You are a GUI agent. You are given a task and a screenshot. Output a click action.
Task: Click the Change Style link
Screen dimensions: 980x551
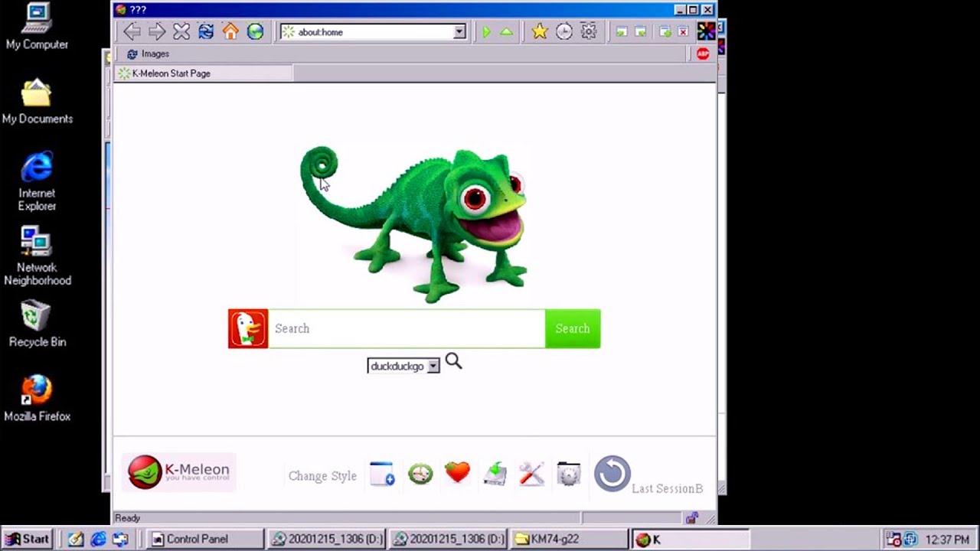[322, 476]
